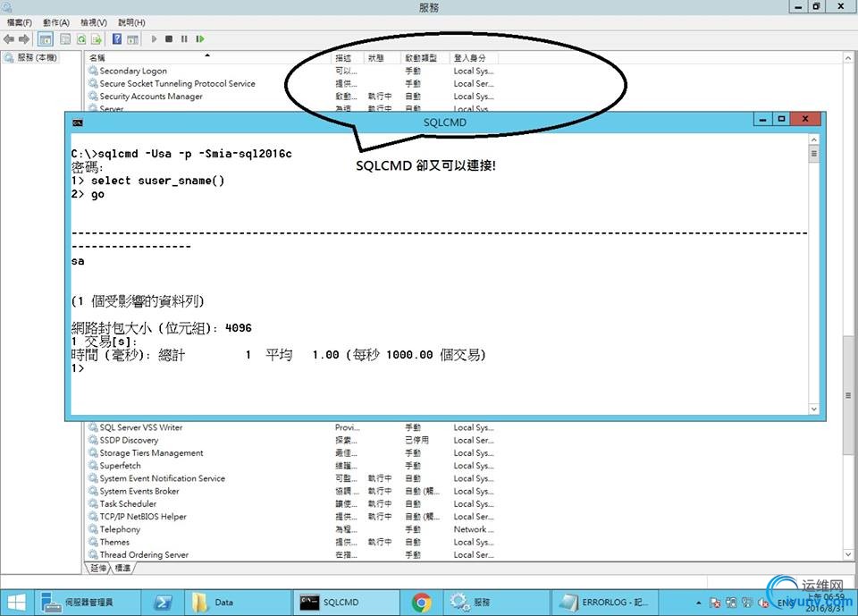Image resolution: width=858 pixels, height=616 pixels.
Task: Click scroll-up arrow of Services list
Action: [847, 58]
